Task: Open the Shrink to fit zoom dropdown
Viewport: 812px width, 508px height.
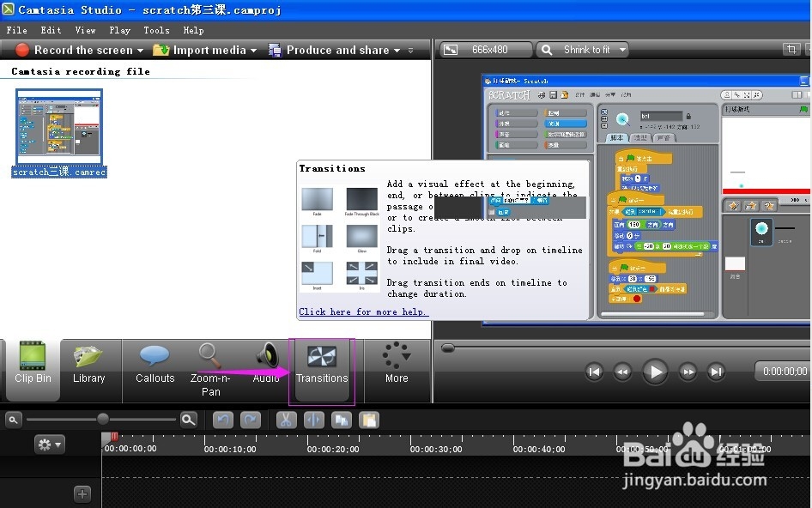Action: coord(582,50)
